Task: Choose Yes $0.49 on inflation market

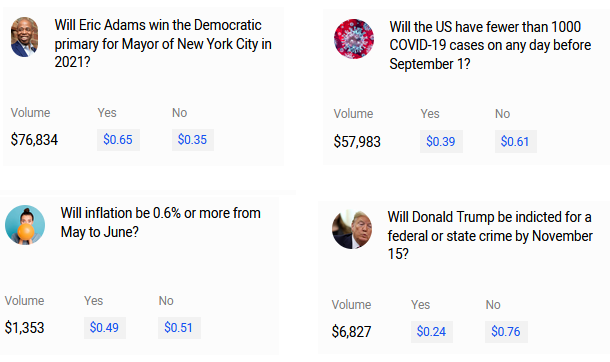Action: [x=105, y=327]
